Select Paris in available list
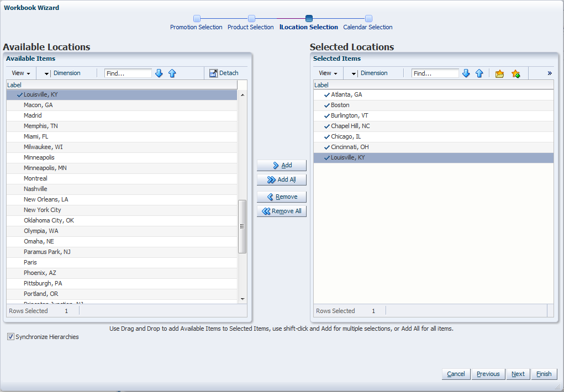 (122, 262)
